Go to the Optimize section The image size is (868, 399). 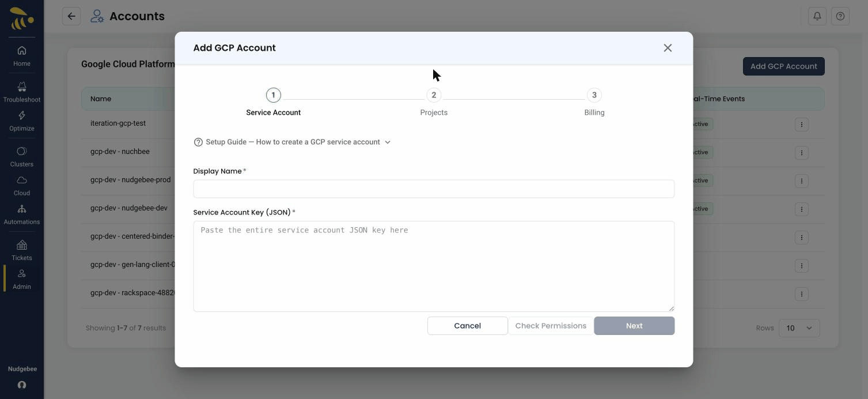pyautogui.click(x=22, y=121)
